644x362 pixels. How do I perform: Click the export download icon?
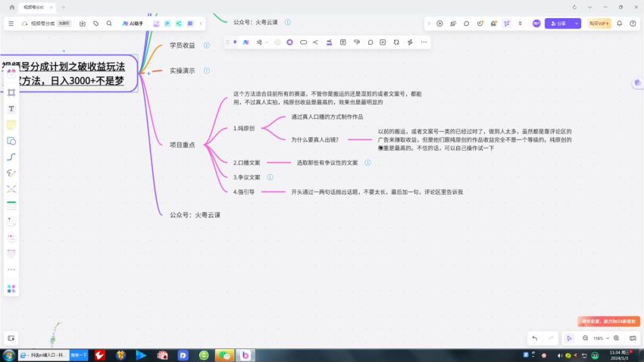[82, 23]
